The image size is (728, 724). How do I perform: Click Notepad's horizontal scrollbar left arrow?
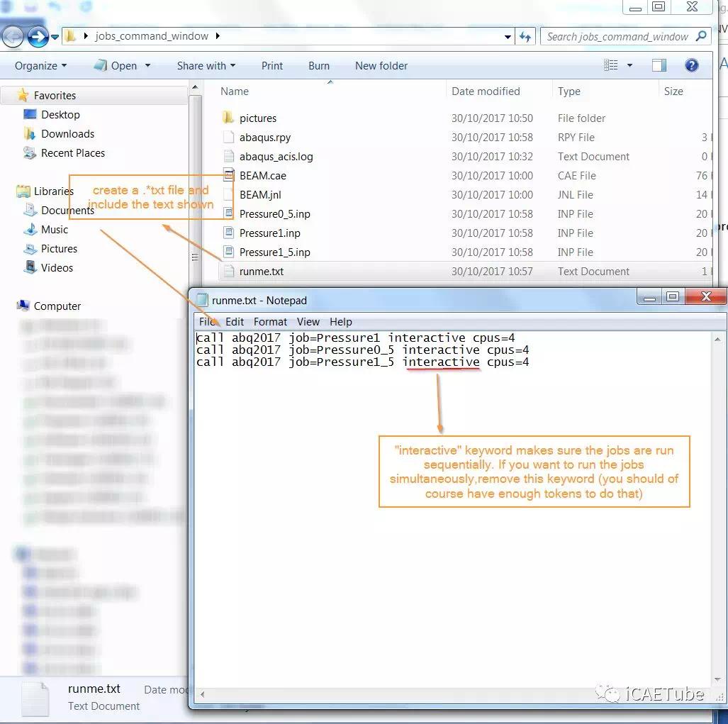coord(203,695)
